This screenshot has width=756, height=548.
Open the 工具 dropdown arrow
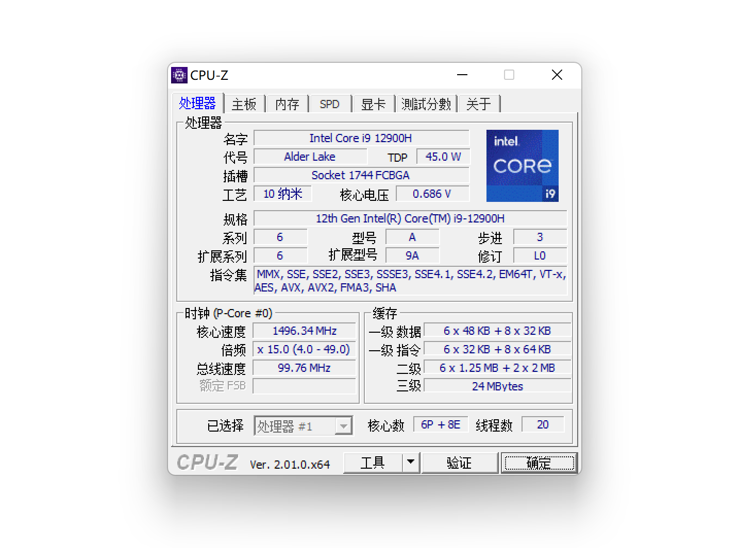pyautogui.click(x=411, y=463)
